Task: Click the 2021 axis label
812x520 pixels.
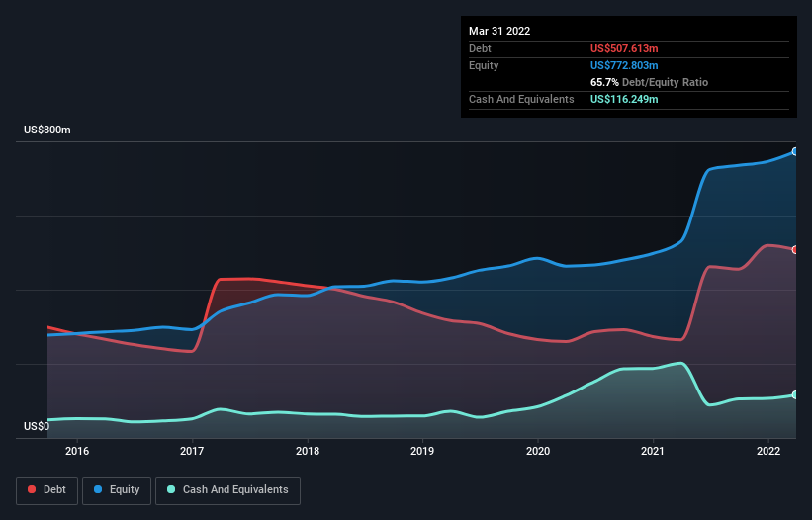Action: [653, 451]
